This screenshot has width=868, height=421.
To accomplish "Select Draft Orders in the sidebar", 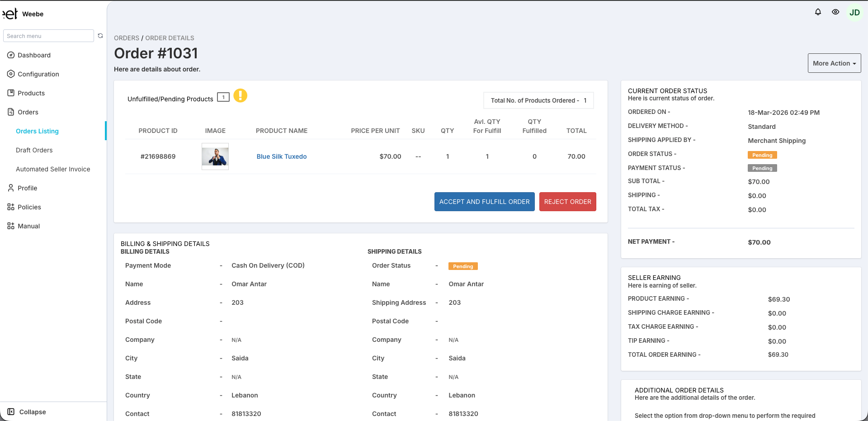I will (x=34, y=150).
